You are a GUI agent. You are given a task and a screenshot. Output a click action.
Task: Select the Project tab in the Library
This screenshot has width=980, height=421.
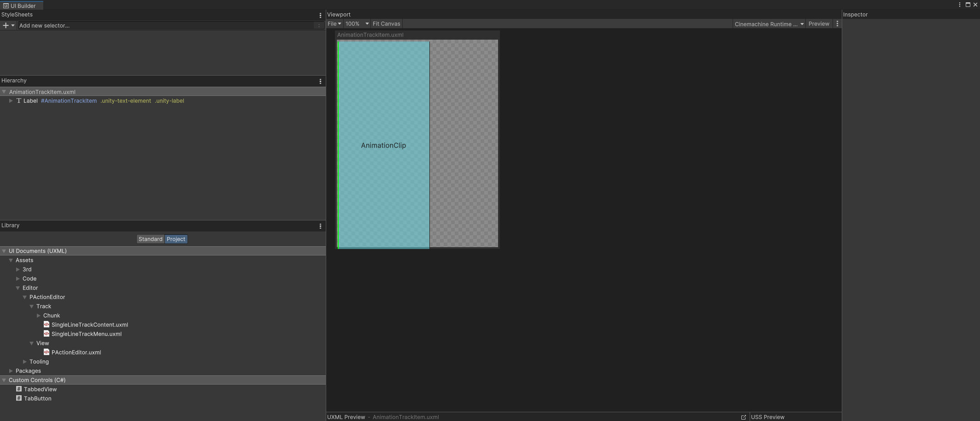[176, 239]
